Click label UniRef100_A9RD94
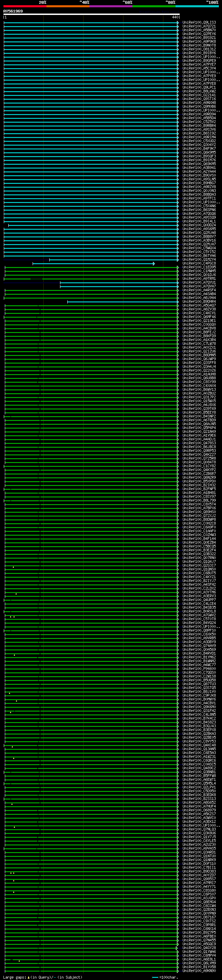222x980 pixels. [199, 114]
